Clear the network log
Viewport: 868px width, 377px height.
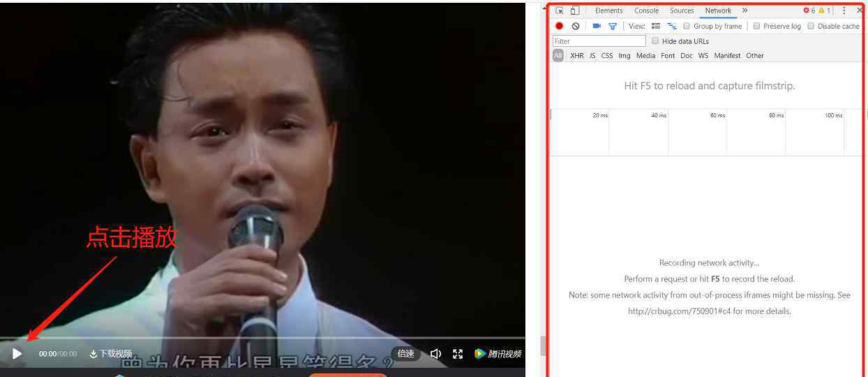(x=576, y=26)
